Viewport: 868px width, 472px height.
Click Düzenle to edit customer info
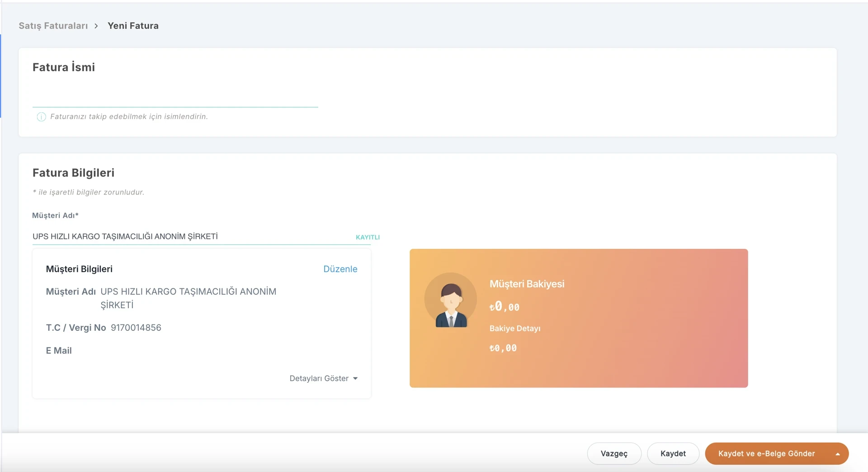click(x=340, y=269)
